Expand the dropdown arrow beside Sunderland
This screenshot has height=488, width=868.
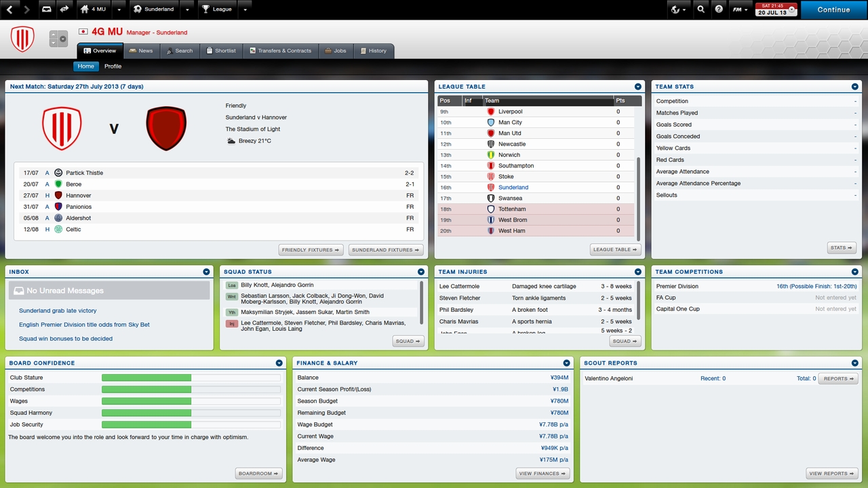[x=187, y=9]
